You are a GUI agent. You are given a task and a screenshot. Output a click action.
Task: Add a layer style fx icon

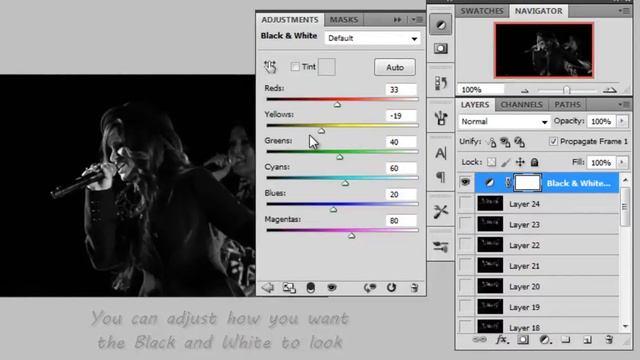pyautogui.click(x=502, y=340)
